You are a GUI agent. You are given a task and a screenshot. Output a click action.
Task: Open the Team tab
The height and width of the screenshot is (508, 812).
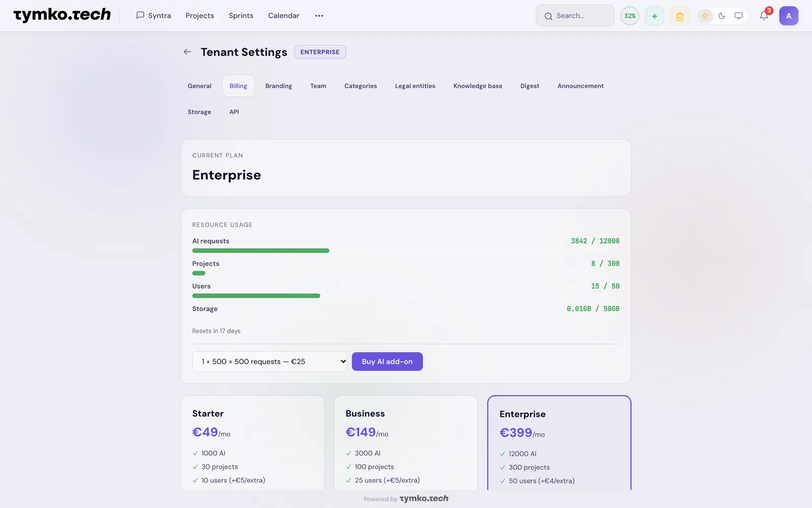[318, 86]
